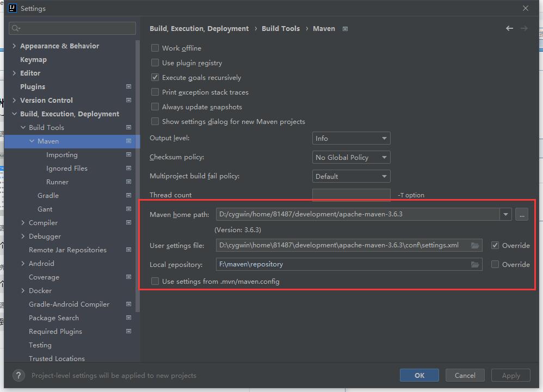Browse folder icon in Local repository field
543x392 pixels.
pyautogui.click(x=475, y=264)
